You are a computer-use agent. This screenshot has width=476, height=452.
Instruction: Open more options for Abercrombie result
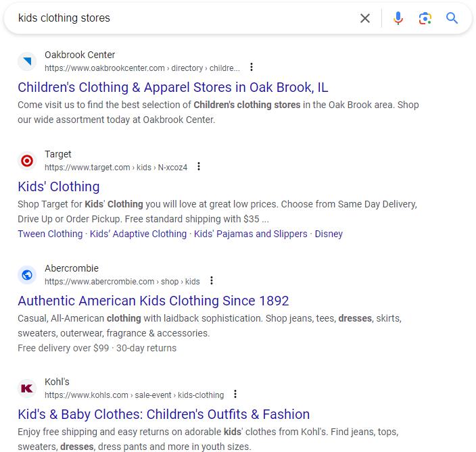(x=212, y=281)
